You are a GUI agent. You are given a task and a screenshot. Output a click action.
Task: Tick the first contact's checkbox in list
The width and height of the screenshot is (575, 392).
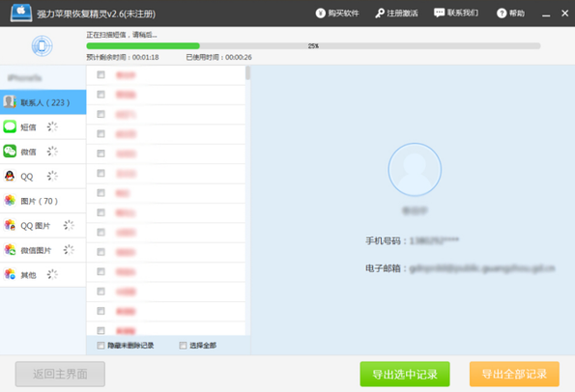(x=101, y=74)
